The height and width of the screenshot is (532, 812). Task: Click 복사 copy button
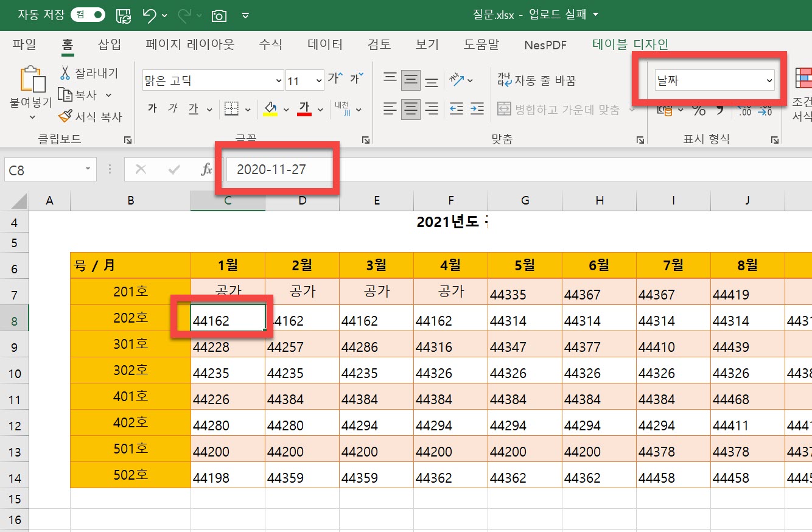pyautogui.click(x=78, y=95)
